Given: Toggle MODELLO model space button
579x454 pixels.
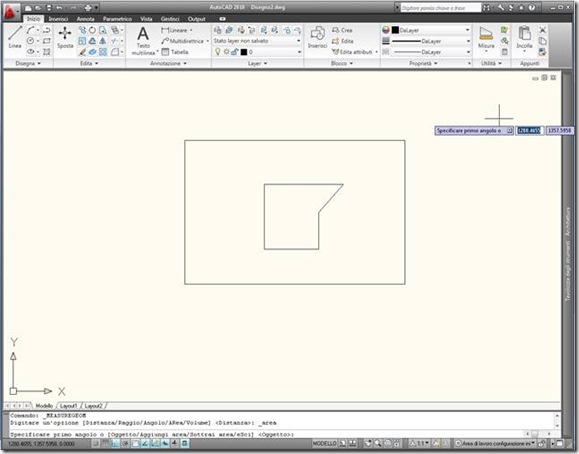Looking at the screenshot, I should 324,443.
